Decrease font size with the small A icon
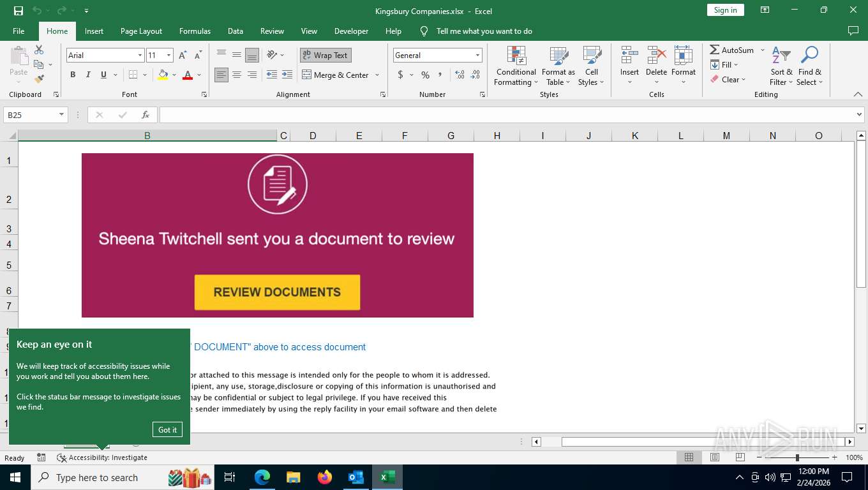Viewport: 868px width, 490px height. click(x=198, y=56)
